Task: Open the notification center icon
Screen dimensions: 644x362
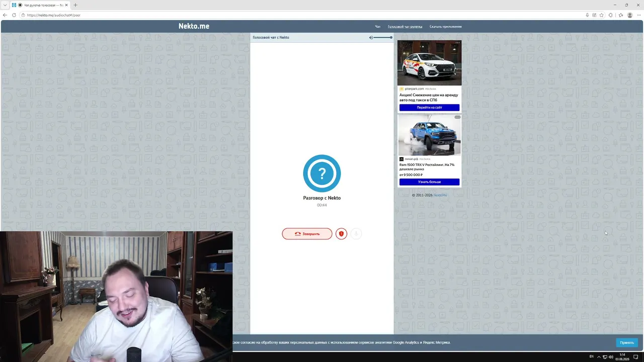Action: coord(635,357)
